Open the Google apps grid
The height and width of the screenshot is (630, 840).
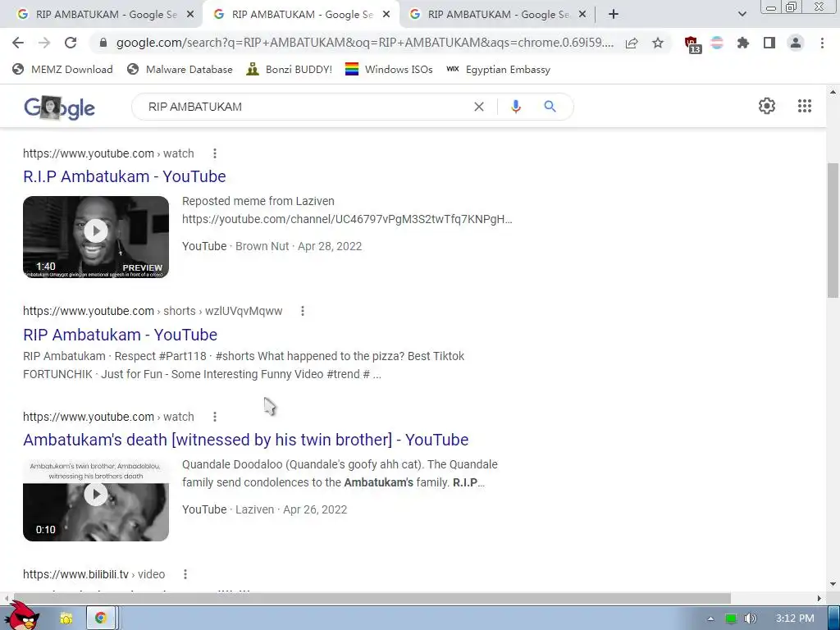coord(805,106)
